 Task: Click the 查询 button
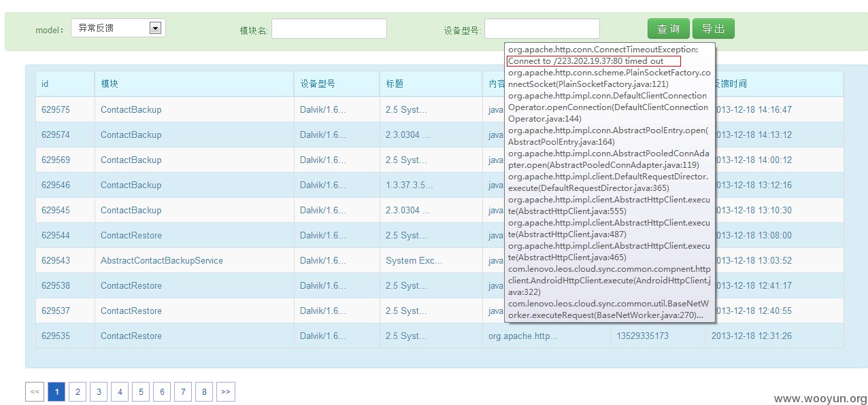[669, 29]
